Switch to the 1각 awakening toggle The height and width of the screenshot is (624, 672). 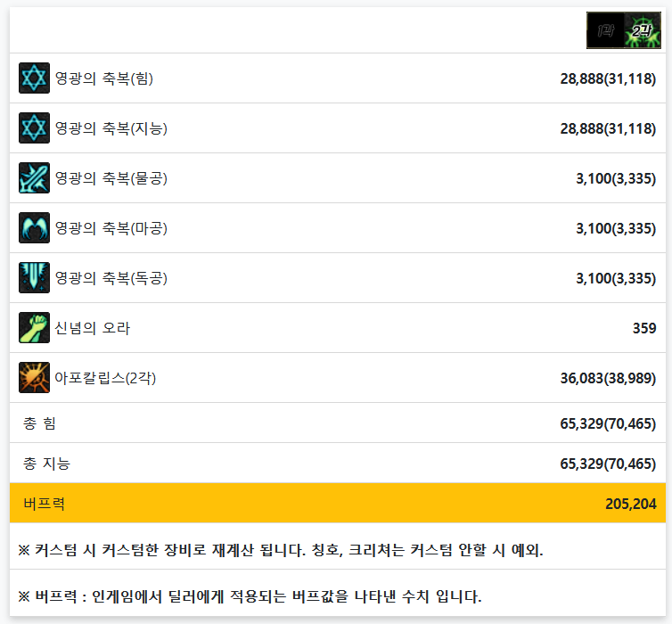[605, 30]
